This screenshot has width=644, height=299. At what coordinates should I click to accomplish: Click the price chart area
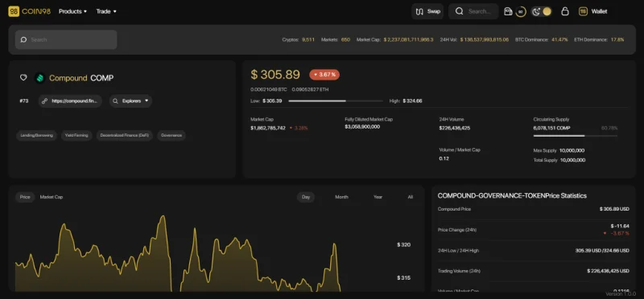pyautogui.click(x=177, y=253)
